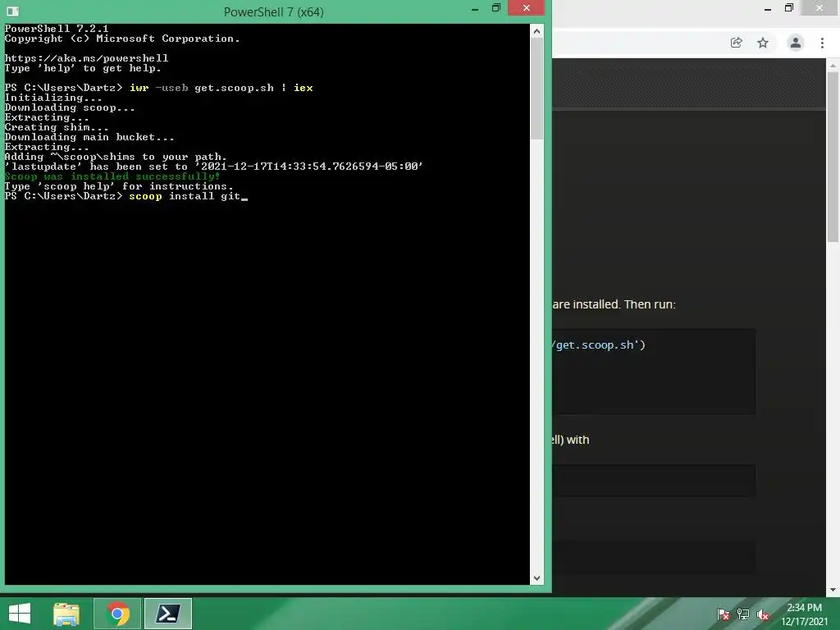Click the share icon in Chrome toolbar
Viewport: 840px width, 630px height.
click(737, 43)
